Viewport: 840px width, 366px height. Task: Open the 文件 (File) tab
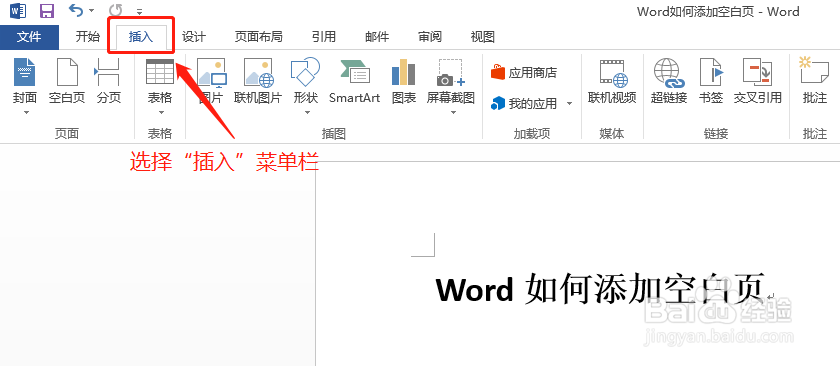tap(29, 37)
